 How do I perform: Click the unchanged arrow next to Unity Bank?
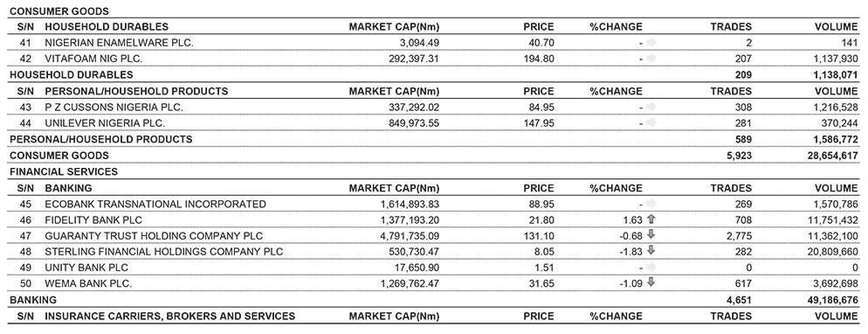651,268
